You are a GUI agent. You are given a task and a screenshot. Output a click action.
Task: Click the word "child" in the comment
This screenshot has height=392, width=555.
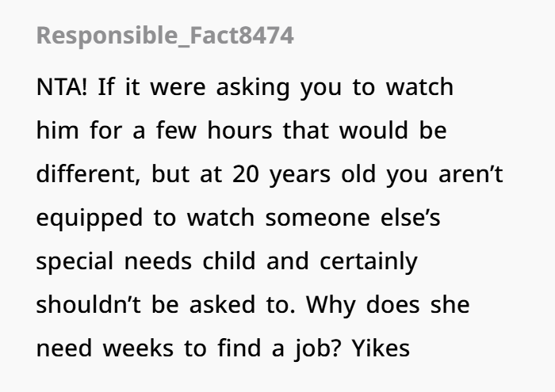(228, 261)
